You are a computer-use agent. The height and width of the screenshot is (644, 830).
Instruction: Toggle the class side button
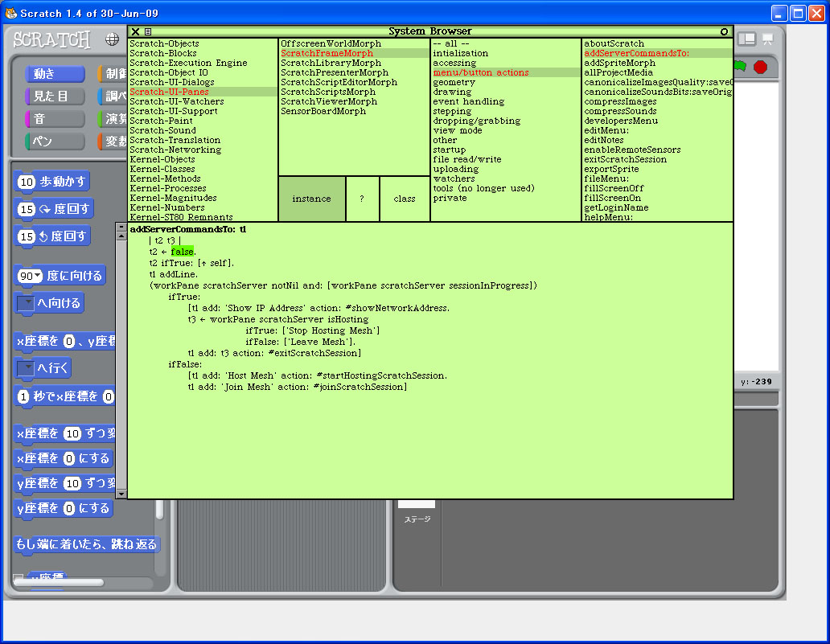[405, 199]
